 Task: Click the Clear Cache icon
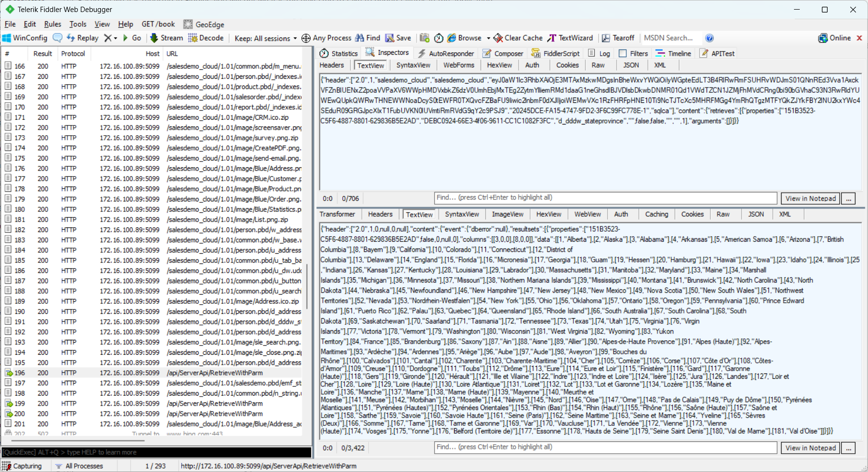click(x=498, y=38)
